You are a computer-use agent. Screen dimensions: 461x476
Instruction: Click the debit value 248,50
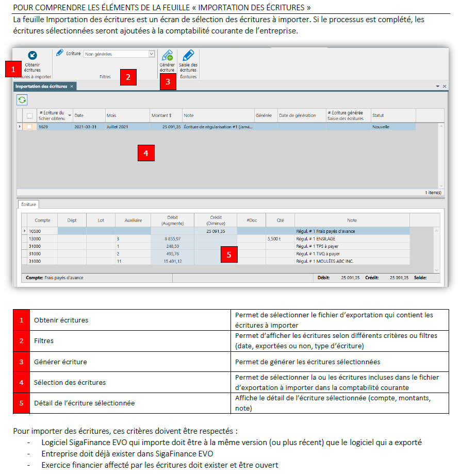click(173, 246)
